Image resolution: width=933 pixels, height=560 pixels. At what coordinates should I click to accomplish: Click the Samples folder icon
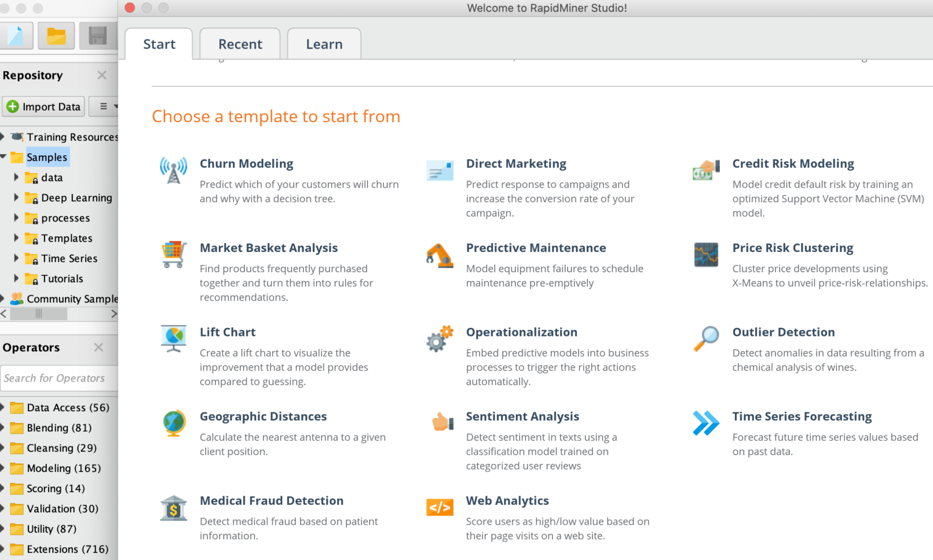17,157
